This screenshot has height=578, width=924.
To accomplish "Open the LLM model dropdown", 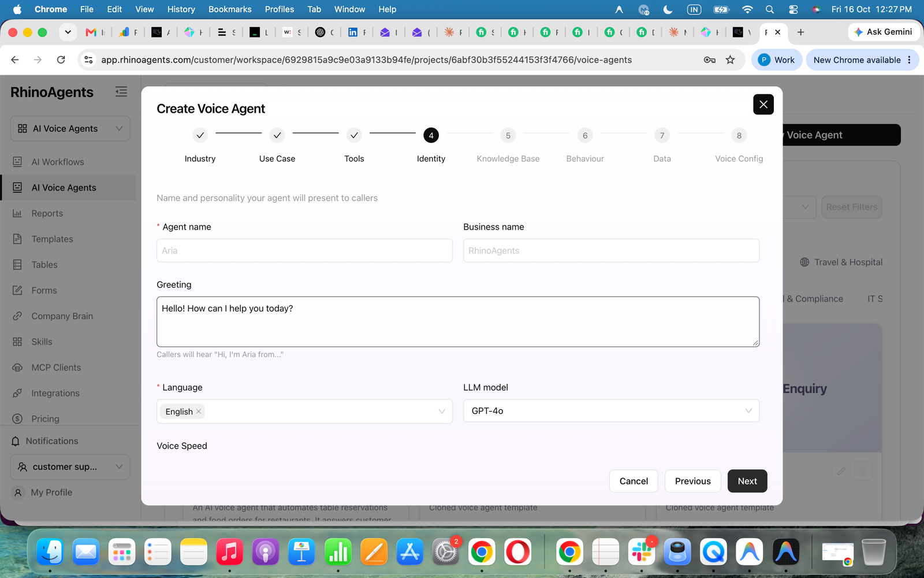I will click(611, 411).
